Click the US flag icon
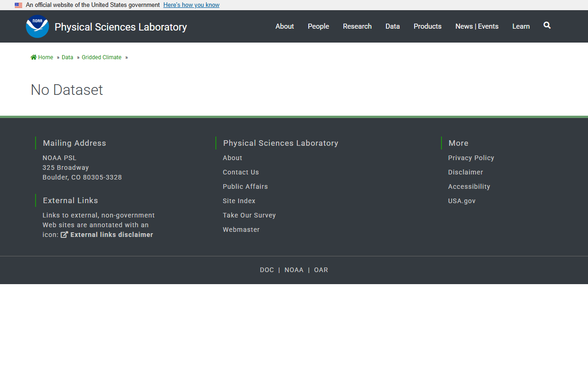588x379 pixels. coord(18,5)
